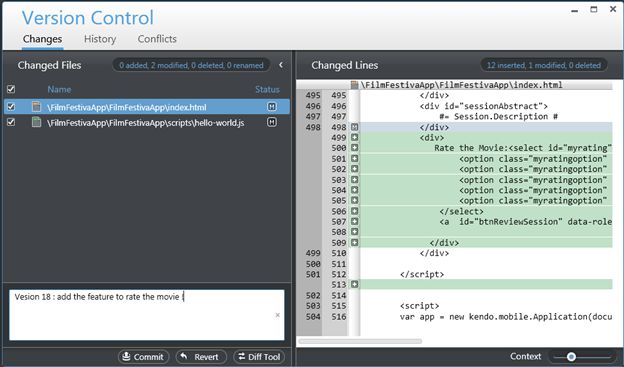Screen dimensions: 624x367
Task: Click the Commit button
Action: pyautogui.click(x=144, y=357)
